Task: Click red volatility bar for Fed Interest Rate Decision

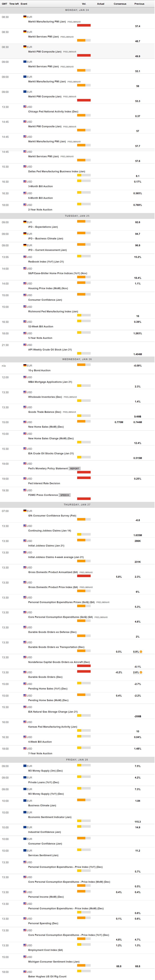Action: 84,478
